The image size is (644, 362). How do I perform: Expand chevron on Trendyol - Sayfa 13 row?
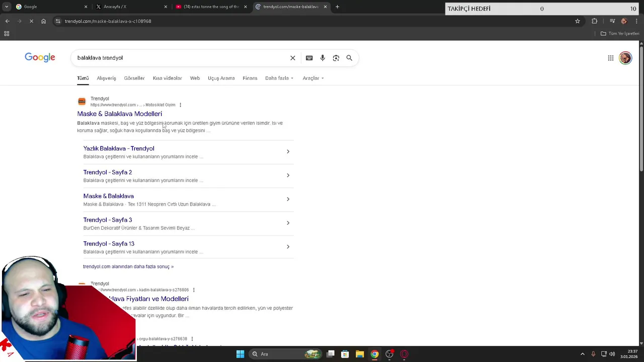click(x=288, y=246)
